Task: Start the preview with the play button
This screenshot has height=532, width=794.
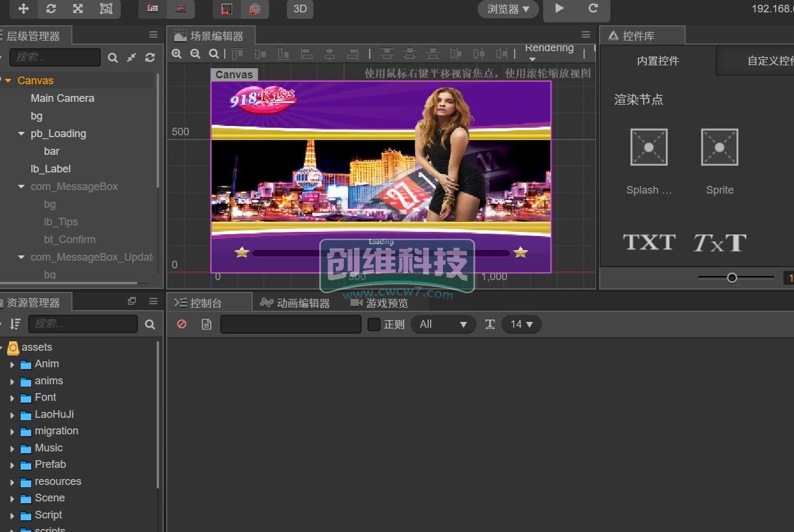Action: point(560,8)
